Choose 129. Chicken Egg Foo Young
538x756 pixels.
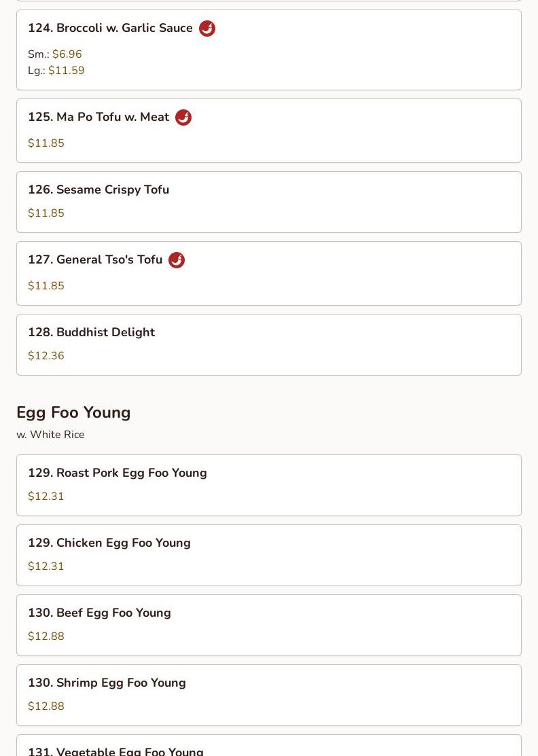[x=109, y=543]
